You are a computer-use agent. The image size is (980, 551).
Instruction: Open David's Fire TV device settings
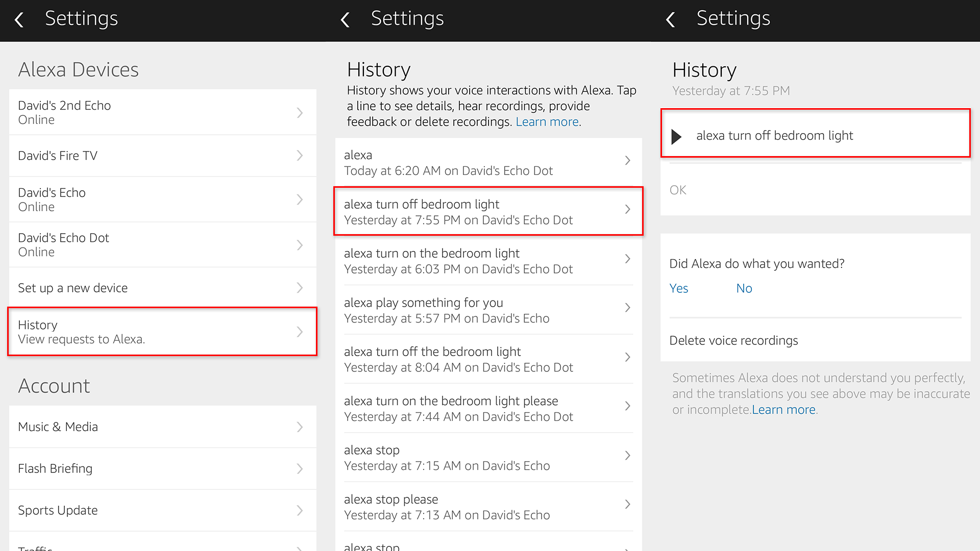click(x=163, y=156)
